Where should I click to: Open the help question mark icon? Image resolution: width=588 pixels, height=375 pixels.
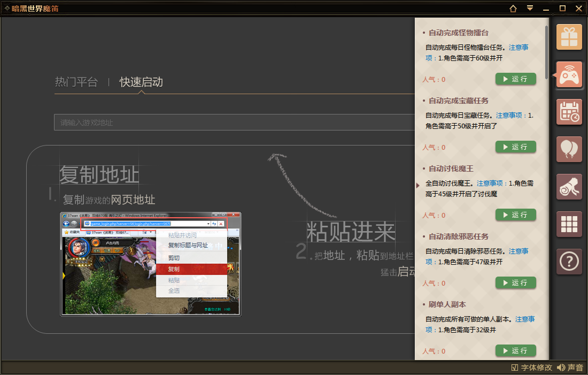coord(569,262)
